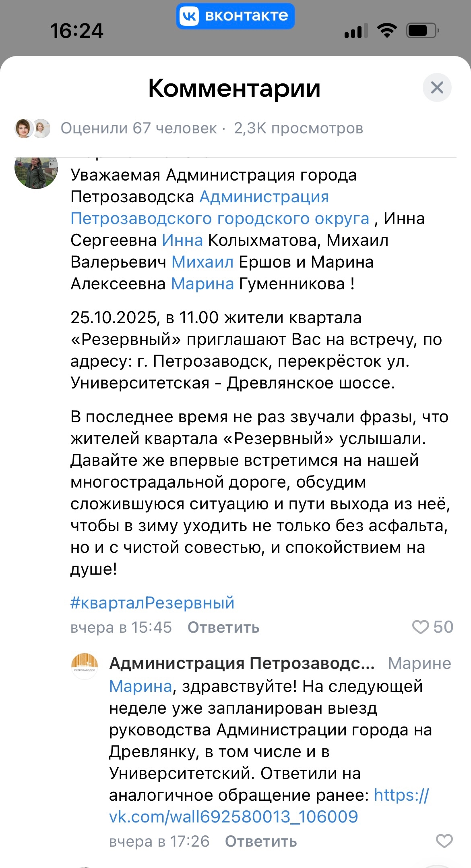The height and width of the screenshot is (868, 471).
Task: Open Администрация Петрозаводс... author name
Action: 242,663
